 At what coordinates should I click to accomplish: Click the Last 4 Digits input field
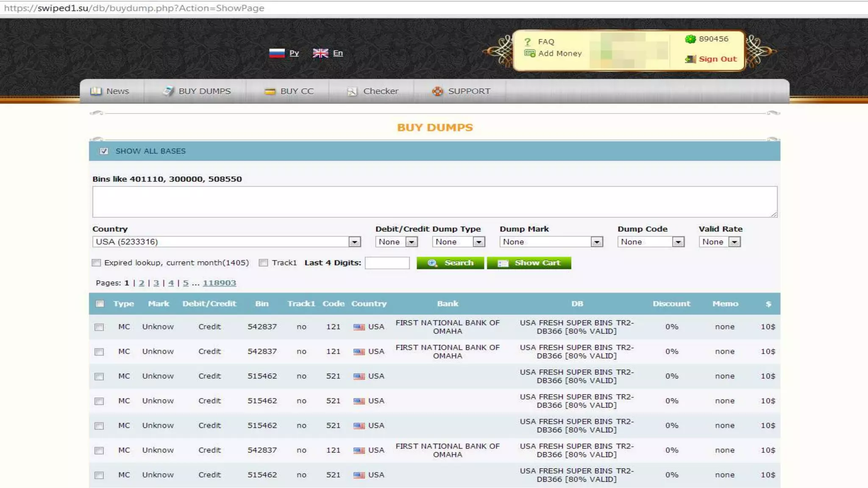point(387,263)
